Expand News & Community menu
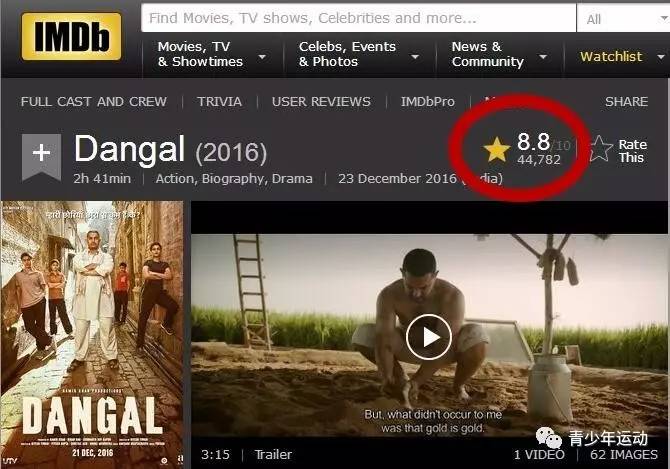This screenshot has height=469, width=670. [500, 54]
